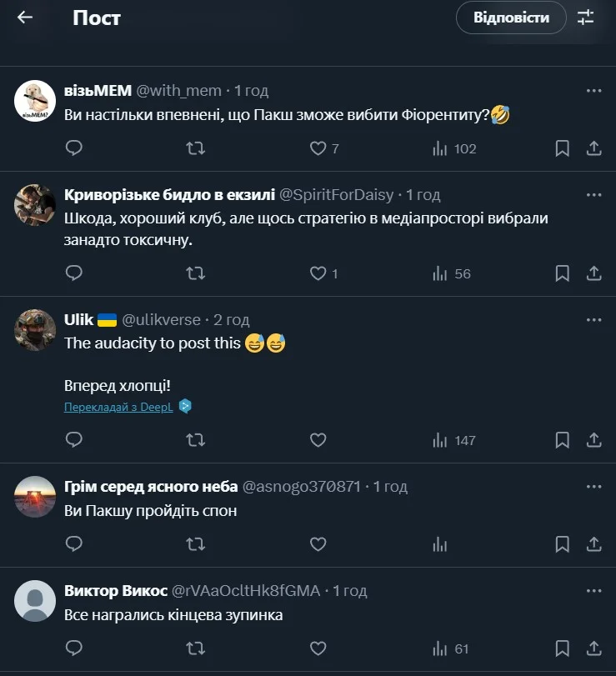The image size is (616, 676).
Task: Share Ulik's comment
Action: pos(594,439)
